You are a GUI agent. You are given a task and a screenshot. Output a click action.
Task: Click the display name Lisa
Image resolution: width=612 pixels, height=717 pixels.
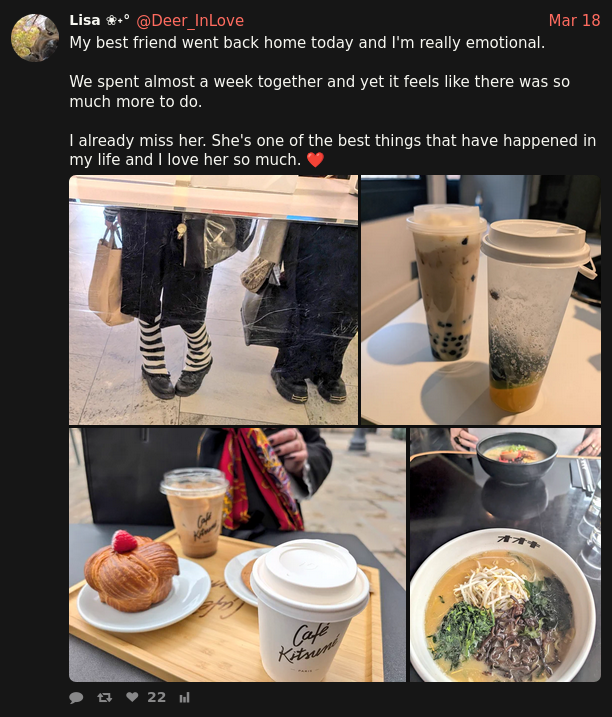coord(85,20)
